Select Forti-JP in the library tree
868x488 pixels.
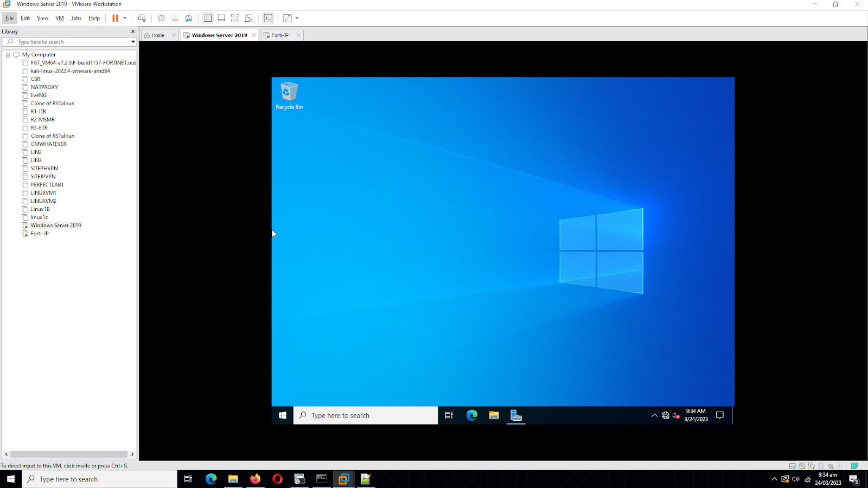[40, 234]
